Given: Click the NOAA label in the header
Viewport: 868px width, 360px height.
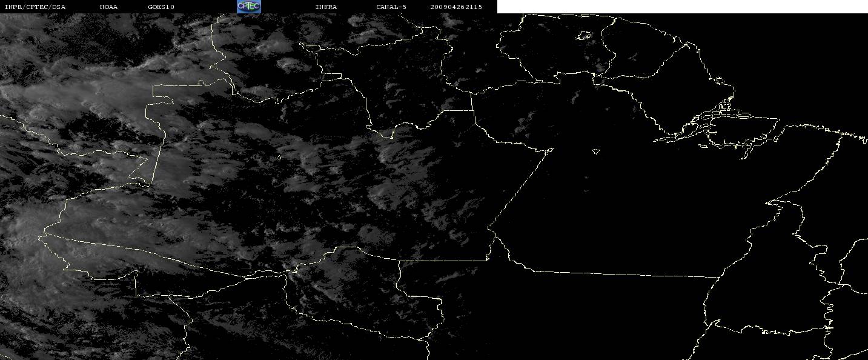Looking at the screenshot, I should [x=109, y=7].
